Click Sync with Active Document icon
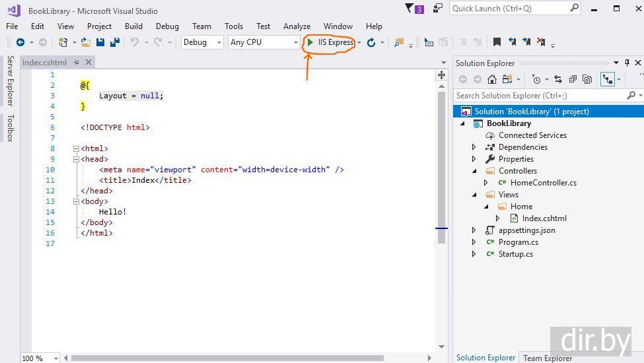 pos(558,79)
